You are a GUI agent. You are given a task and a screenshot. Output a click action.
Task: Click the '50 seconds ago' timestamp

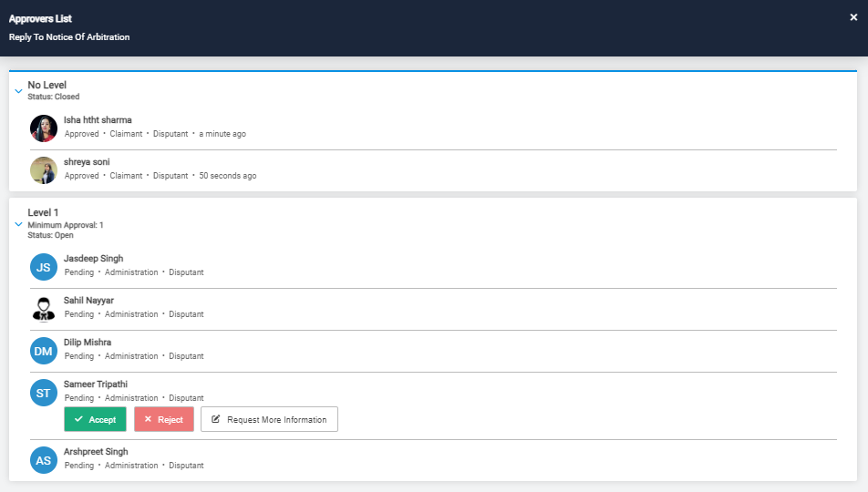point(228,176)
